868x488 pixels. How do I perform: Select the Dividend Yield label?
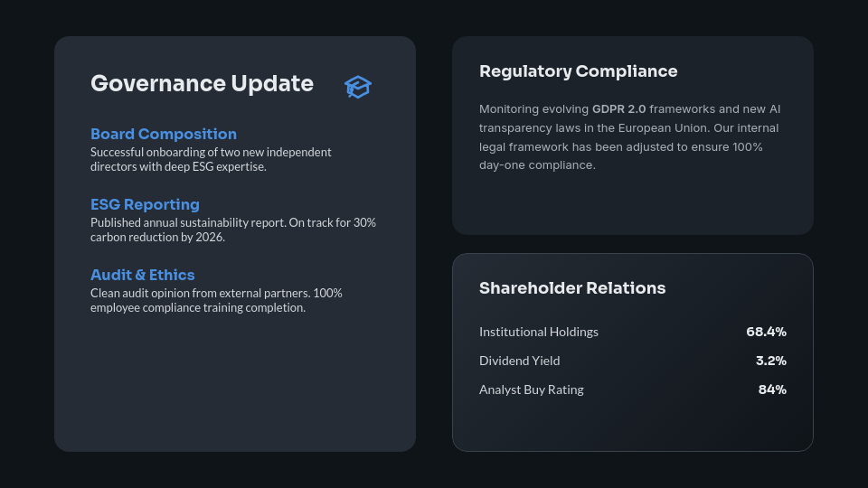[519, 361]
